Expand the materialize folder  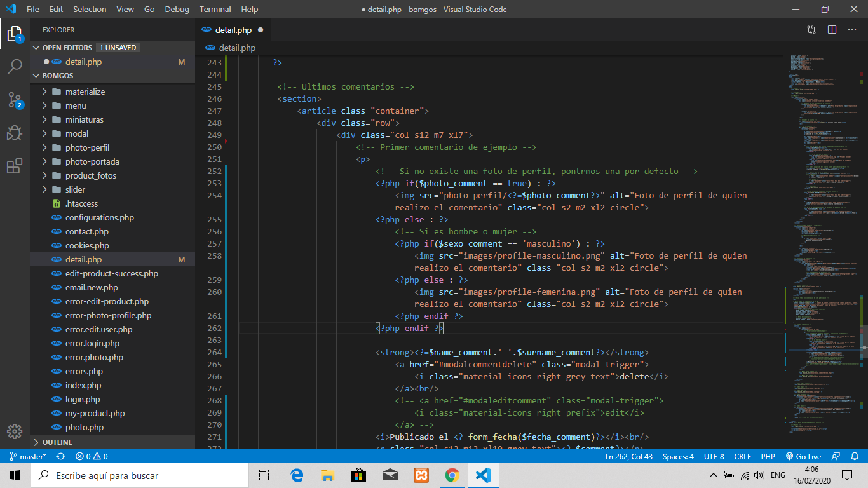point(85,91)
